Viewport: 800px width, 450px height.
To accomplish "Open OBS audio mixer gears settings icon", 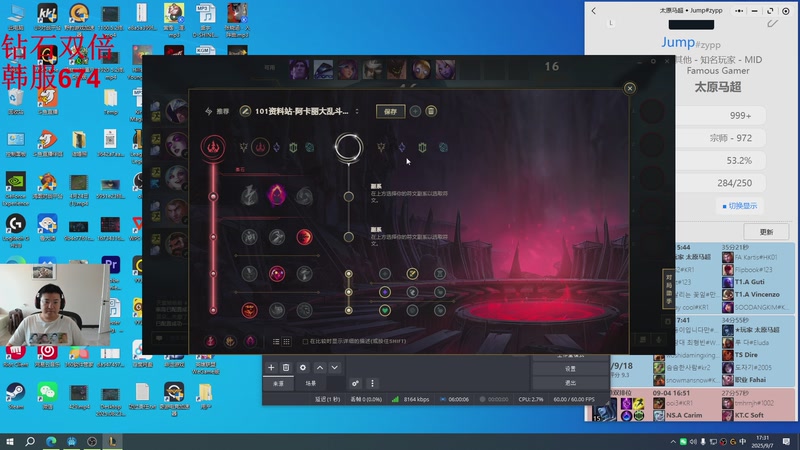I will coord(355,383).
